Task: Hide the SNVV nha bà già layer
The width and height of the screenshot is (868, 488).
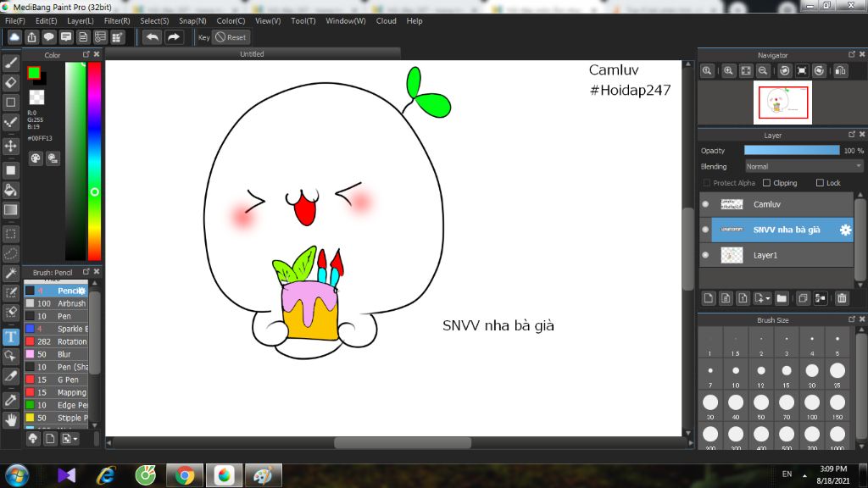Action: pyautogui.click(x=705, y=230)
